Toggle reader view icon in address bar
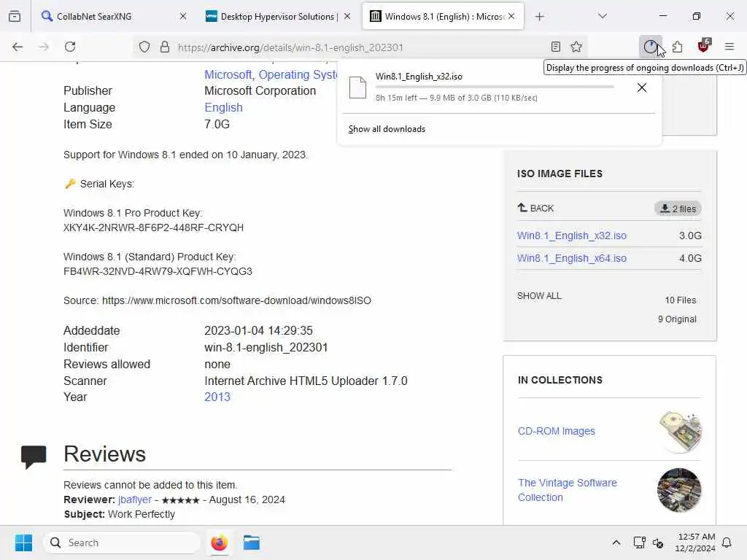Screen dimensions: 747x560 coord(555,47)
